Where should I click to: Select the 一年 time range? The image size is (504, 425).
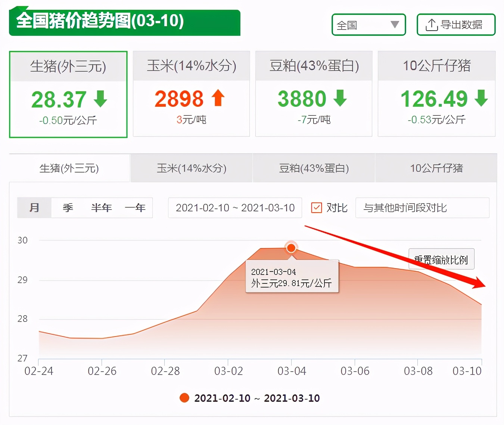135,208
